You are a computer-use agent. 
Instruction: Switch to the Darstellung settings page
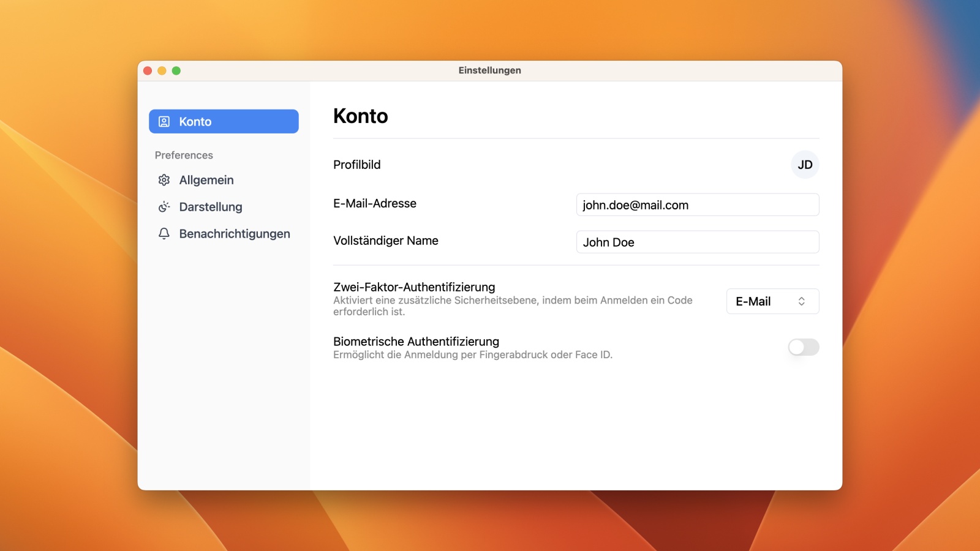pos(211,207)
